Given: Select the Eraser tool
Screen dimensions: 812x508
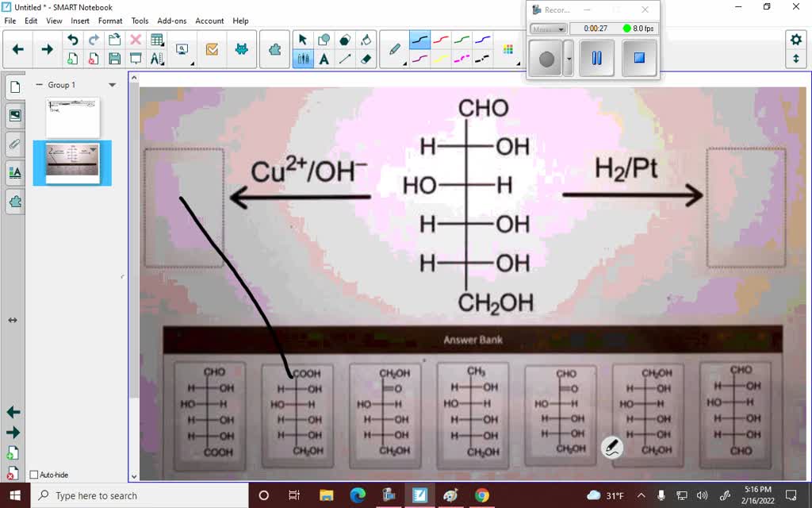Looking at the screenshot, I should point(366,59).
